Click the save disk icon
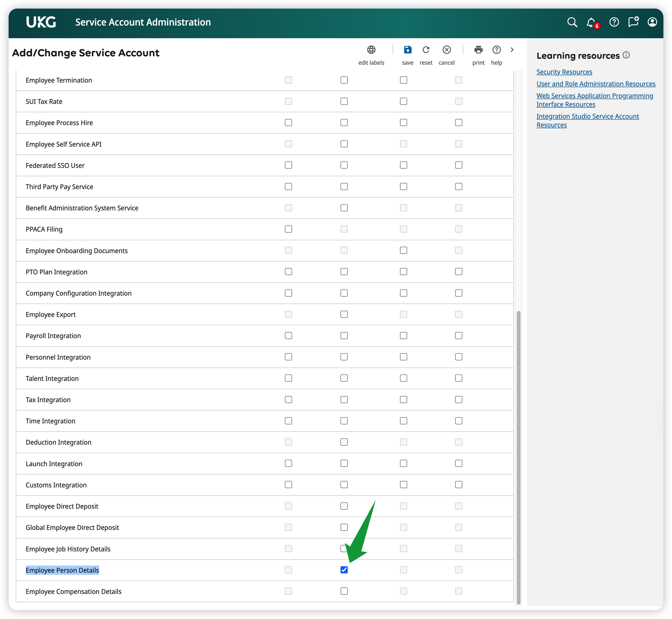This screenshot has height=619, width=672. point(407,50)
